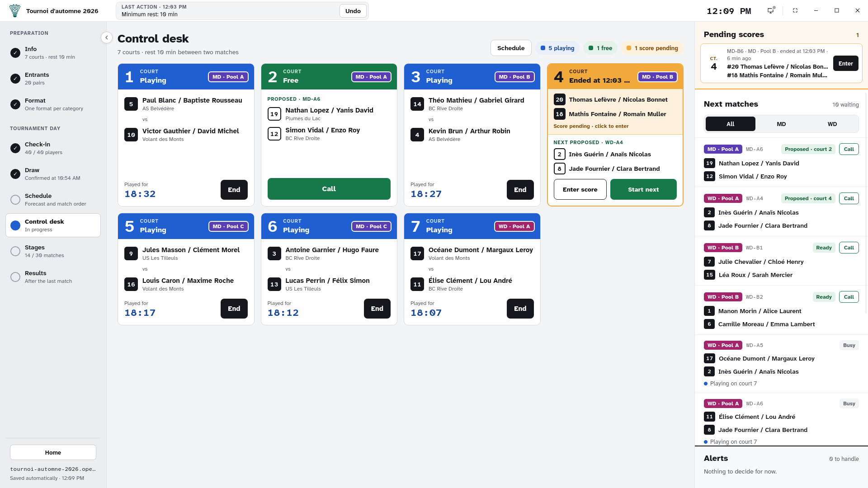Open the Schedule button near the status chips
This screenshot has width=868, height=488.
click(x=511, y=48)
